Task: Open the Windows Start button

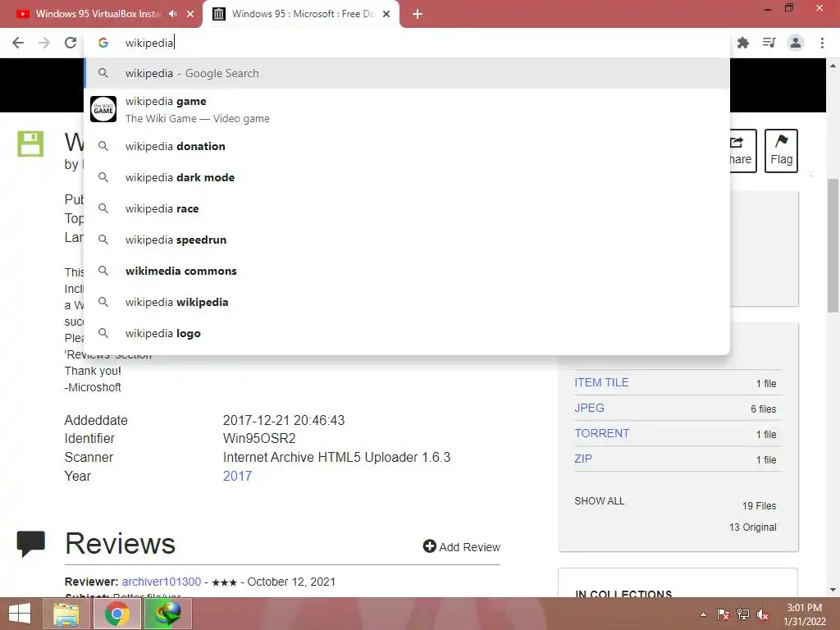Action: click(20, 614)
